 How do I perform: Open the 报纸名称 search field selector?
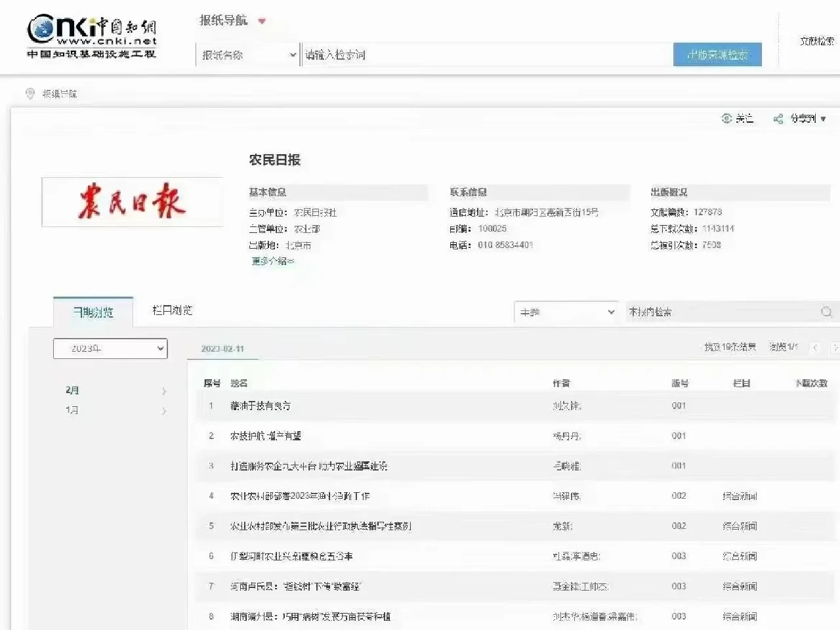pyautogui.click(x=248, y=55)
